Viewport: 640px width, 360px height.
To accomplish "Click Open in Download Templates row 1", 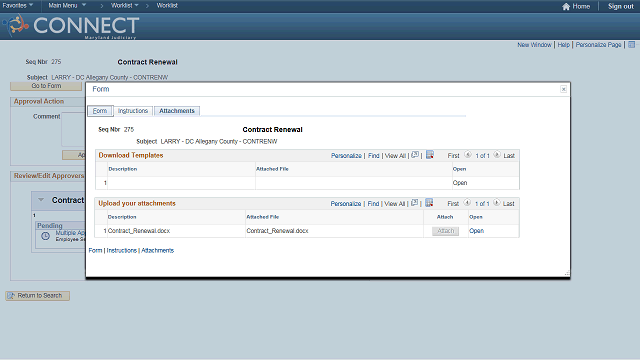I will 460,183.
